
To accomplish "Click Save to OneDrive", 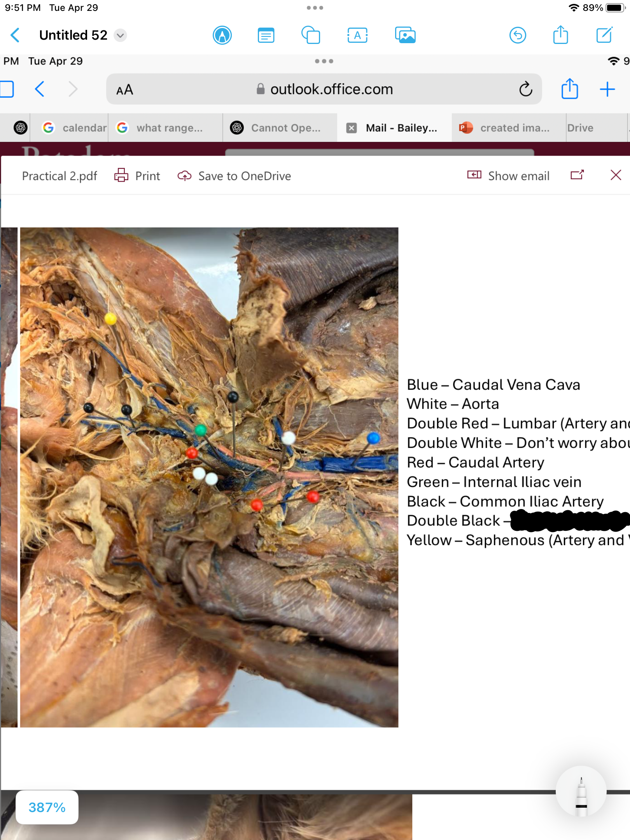I will (x=234, y=176).
